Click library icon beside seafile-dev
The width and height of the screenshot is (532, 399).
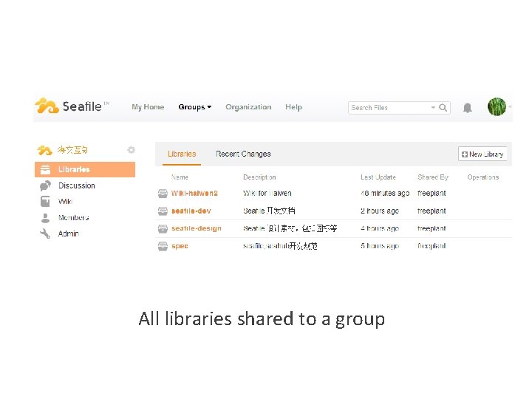(x=163, y=211)
